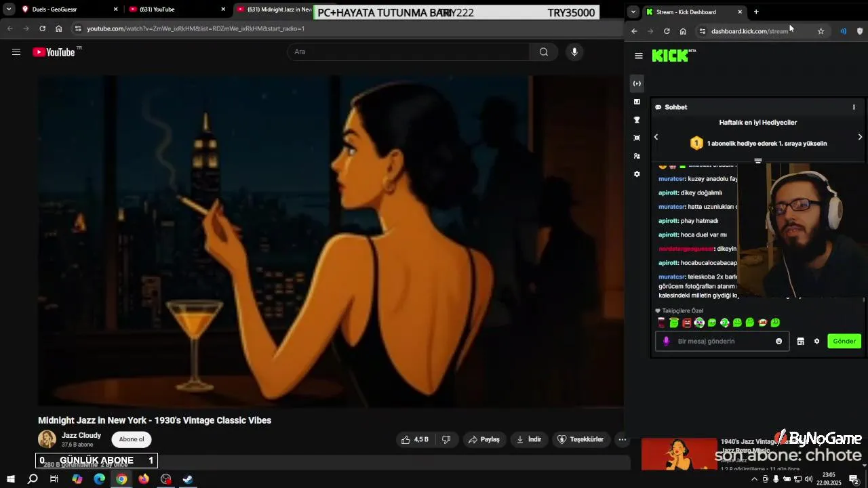Open Kick dashboard hamburger menu
Screen dimensions: 868x488
coord(638,56)
